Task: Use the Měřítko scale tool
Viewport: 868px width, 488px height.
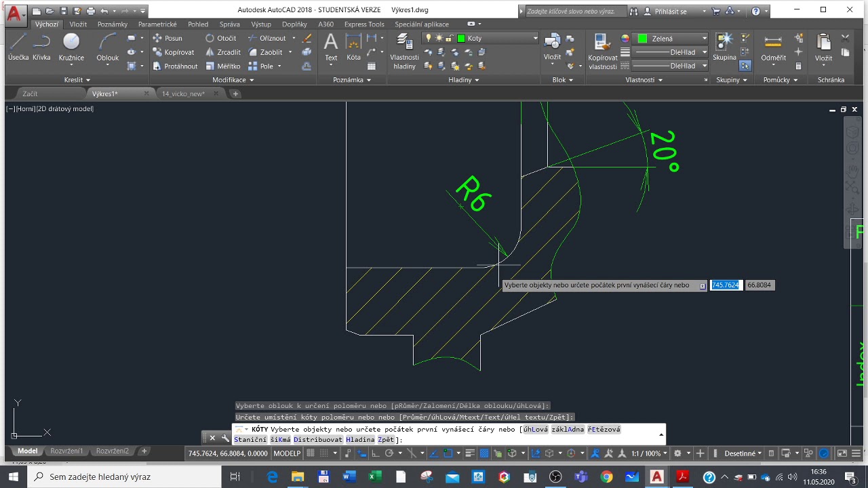Action: point(223,66)
